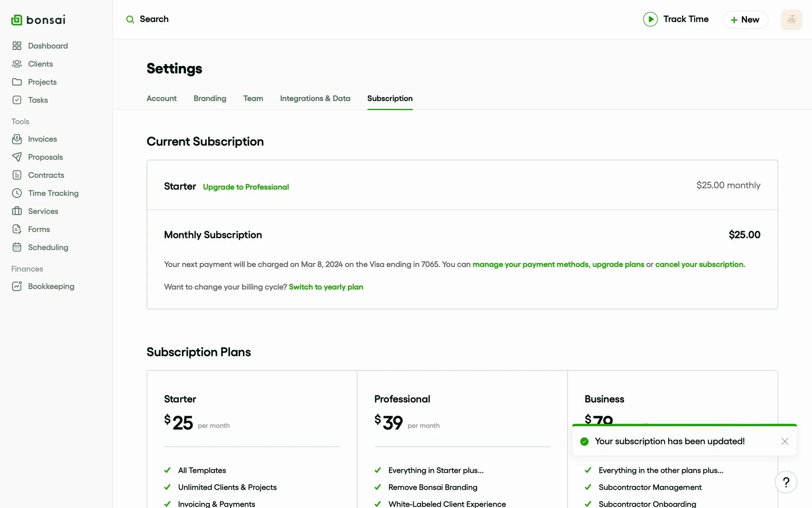Click the Tasks checkbox icon

[x=17, y=100]
